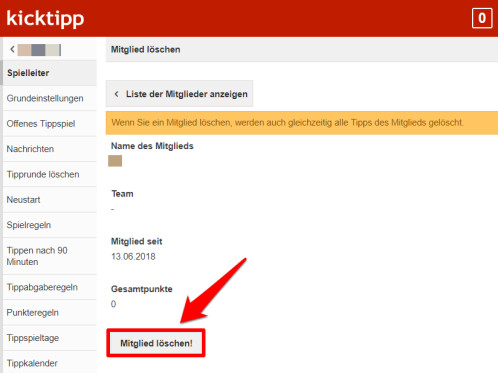
Task: Click the Gesamtpunkte label
Action: pyautogui.click(x=142, y=289)
